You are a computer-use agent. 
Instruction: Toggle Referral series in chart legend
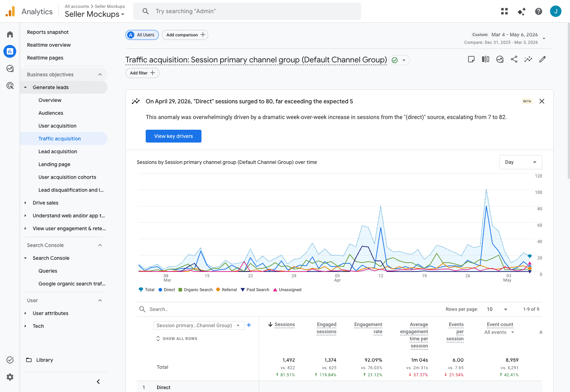click(x=226, y=290)
